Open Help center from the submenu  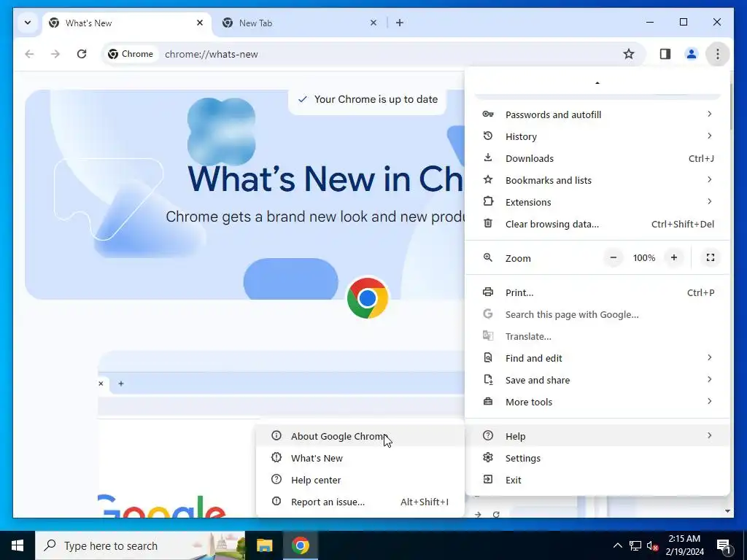pyautogui.click(x=360, y=480)
